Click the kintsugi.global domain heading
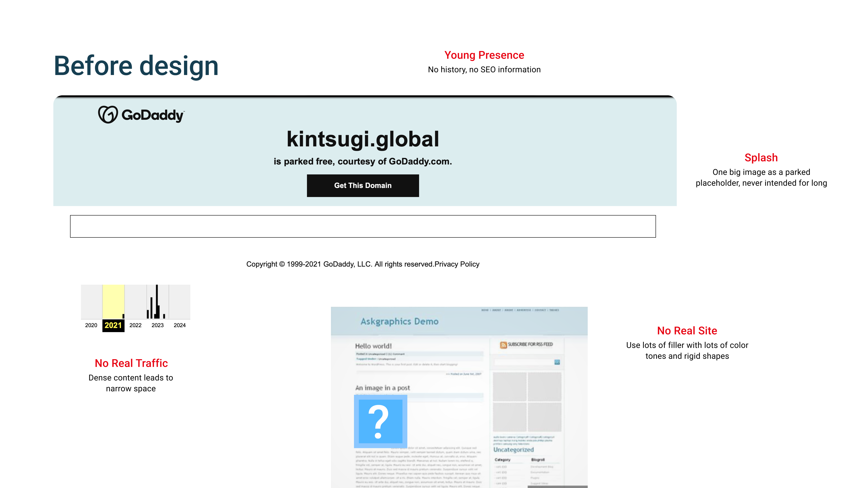Screen dimensions: 868x488 coord(363,139)
